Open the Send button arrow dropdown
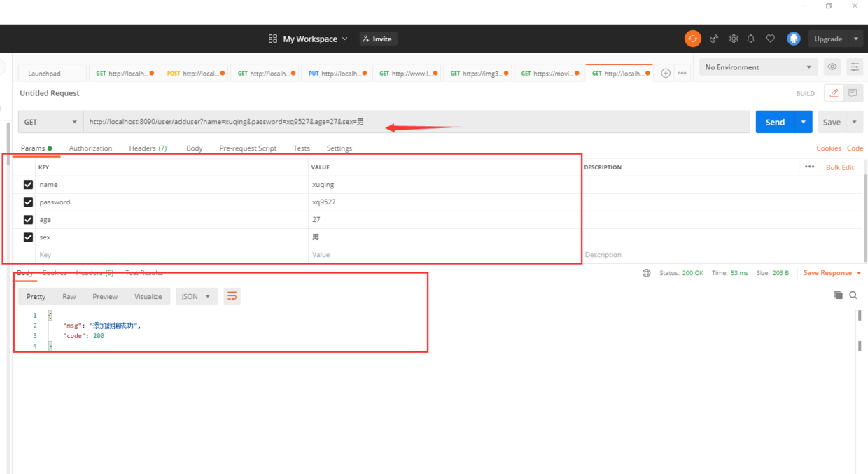Viewport: 868px width, 474px height. point(804,122)
